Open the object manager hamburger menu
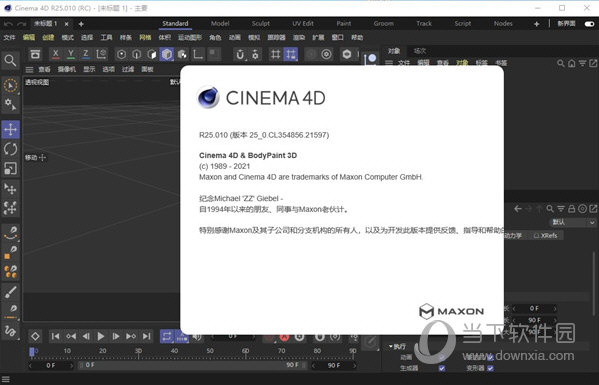 tap(389, 63)
